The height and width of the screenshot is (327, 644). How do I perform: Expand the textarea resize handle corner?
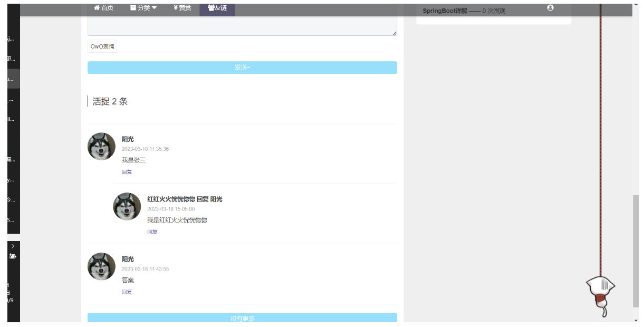(395, 32)
